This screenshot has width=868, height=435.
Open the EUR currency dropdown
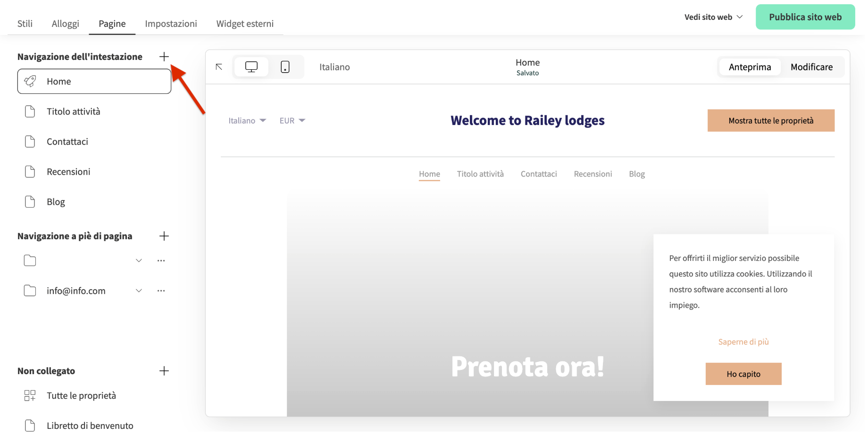coord(292,120)
